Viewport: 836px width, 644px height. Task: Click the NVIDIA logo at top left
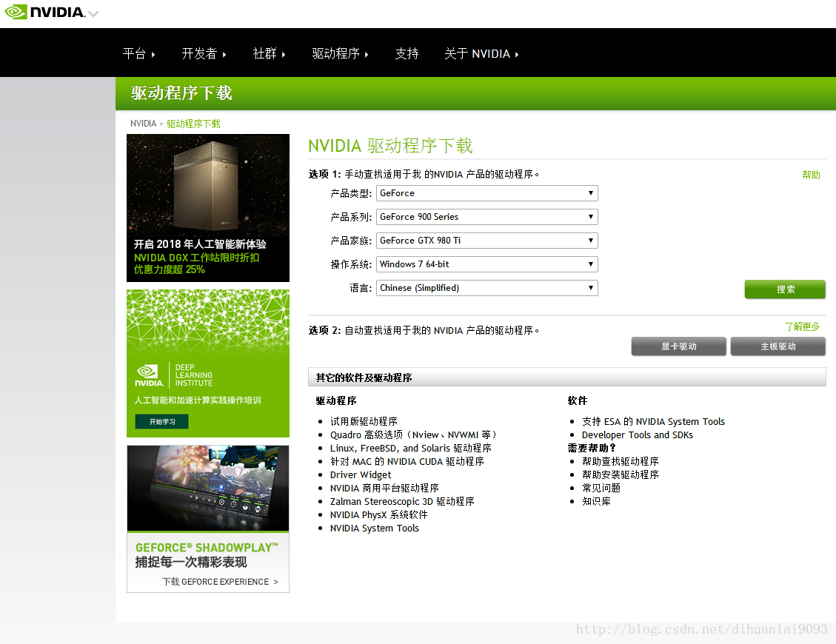pos(44,12)
